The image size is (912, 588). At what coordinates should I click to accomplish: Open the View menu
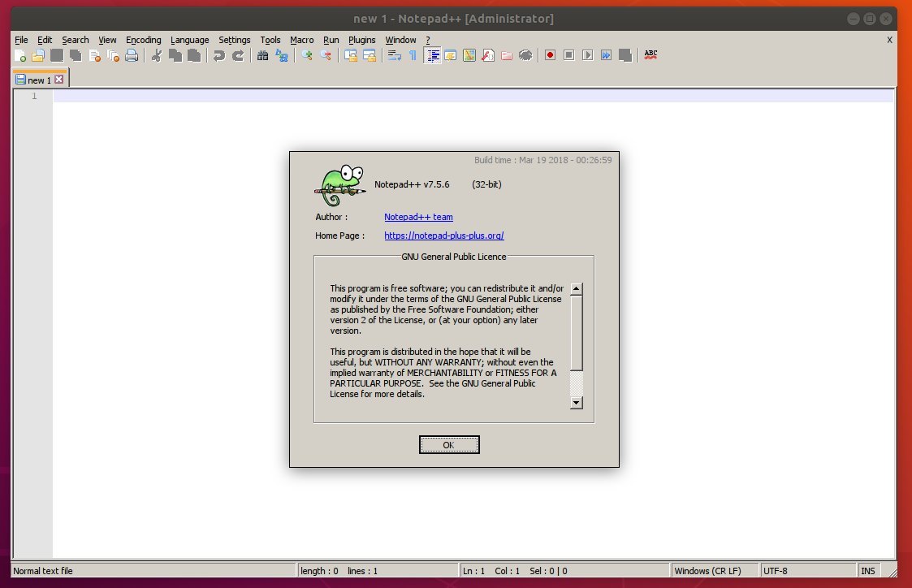pyautogui.click(x=107, y=40)
